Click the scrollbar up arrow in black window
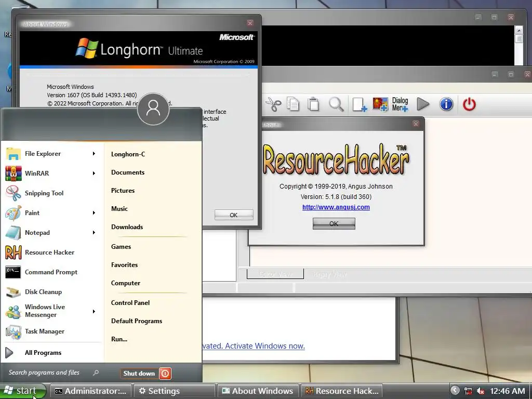Screen dimensions: 532x399 pyautogui.click(x=519, y=30)
